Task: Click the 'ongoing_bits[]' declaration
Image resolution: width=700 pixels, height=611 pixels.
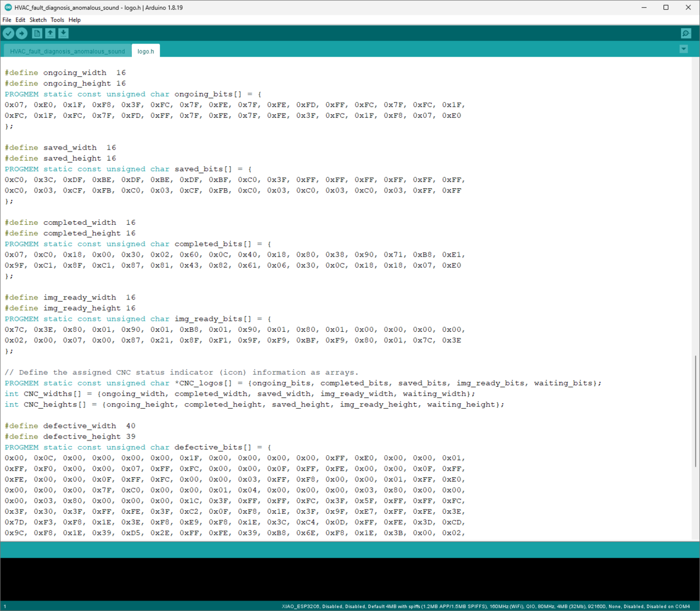Action: point(133,94)
